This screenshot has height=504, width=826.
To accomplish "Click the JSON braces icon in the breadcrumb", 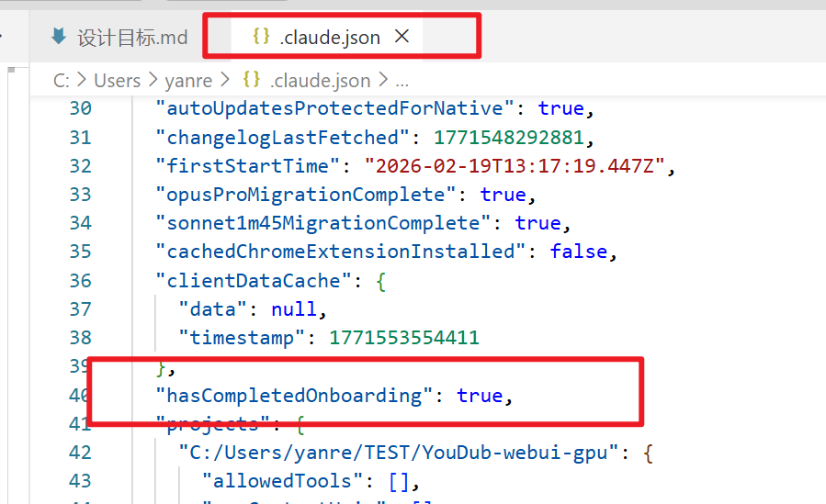I will (251, 80).
